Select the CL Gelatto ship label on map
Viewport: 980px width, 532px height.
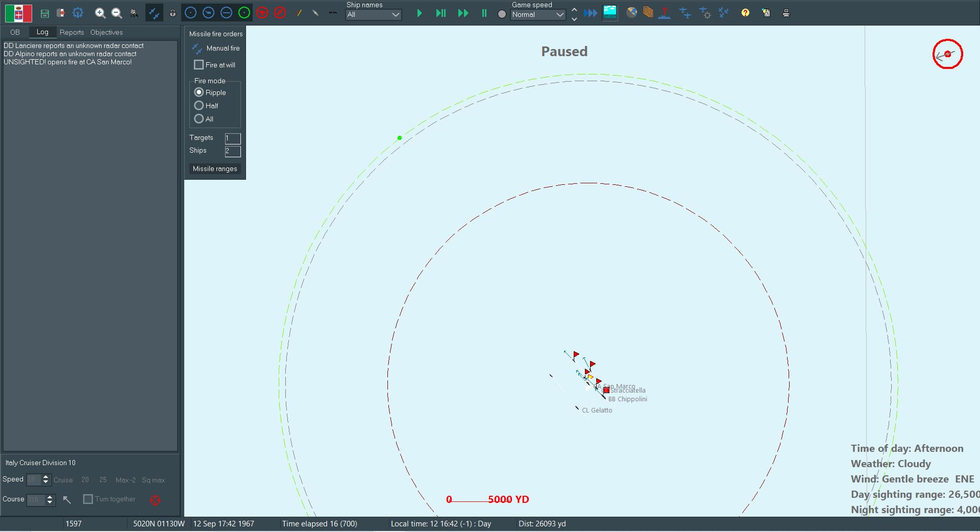597,410
